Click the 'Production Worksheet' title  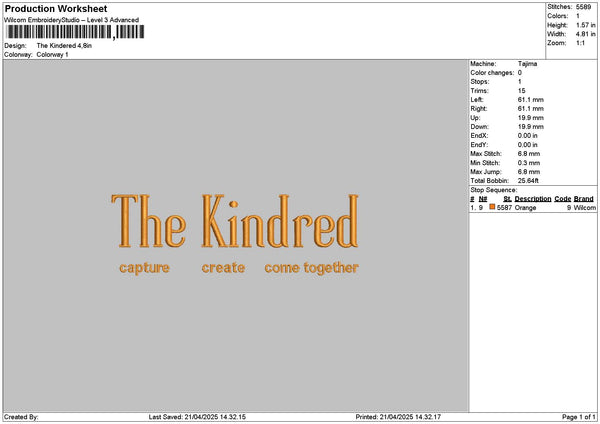pyautogui.click(x=56, y=9)
